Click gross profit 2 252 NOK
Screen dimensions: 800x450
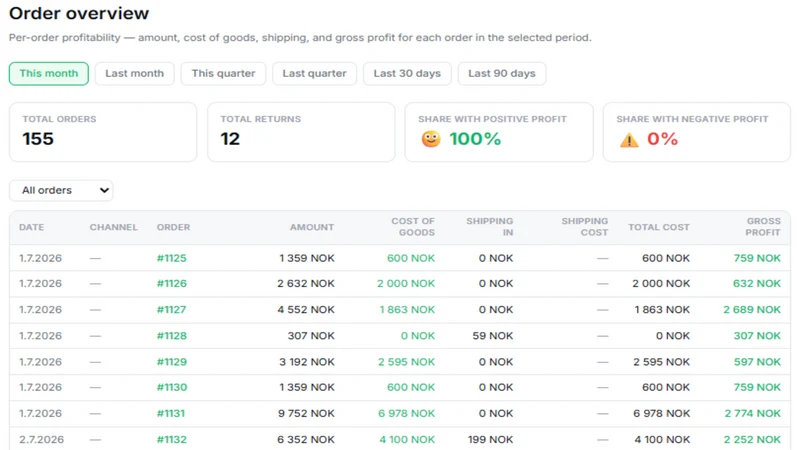(x=752, y=439)
